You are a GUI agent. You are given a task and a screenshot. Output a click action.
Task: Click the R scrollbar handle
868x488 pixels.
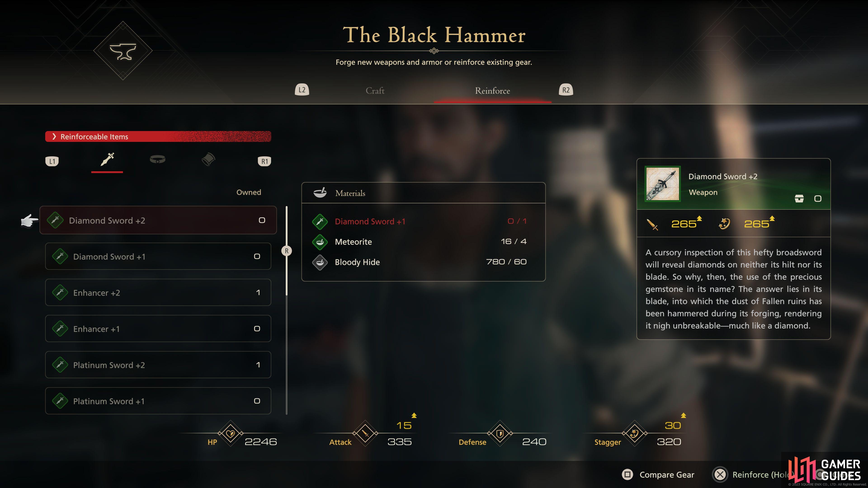(x=287, y=251)
